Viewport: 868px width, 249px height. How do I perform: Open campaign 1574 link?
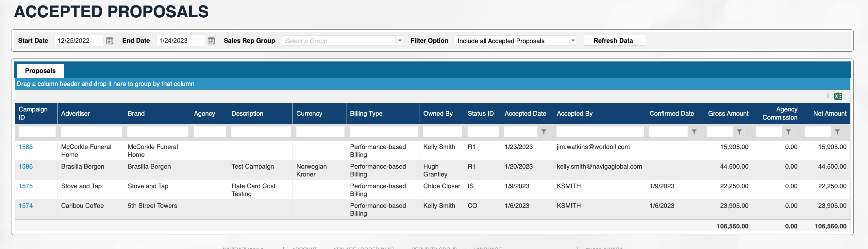click(x=25, y=206)
